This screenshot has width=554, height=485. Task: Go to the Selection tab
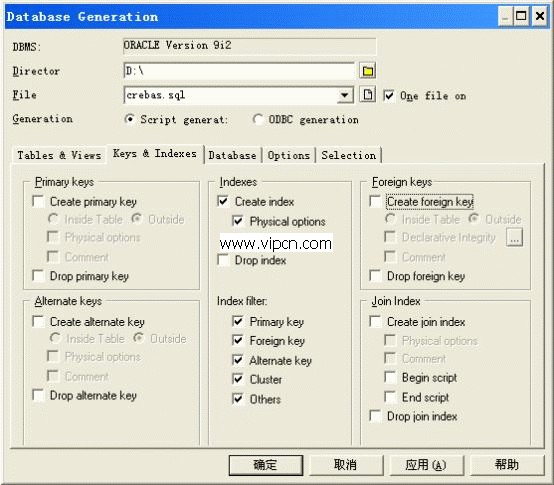point(349,155)
